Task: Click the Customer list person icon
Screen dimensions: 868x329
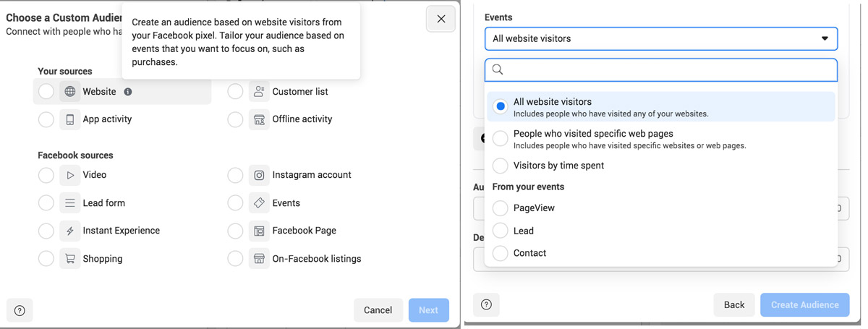Action: (x=259, y=92)
